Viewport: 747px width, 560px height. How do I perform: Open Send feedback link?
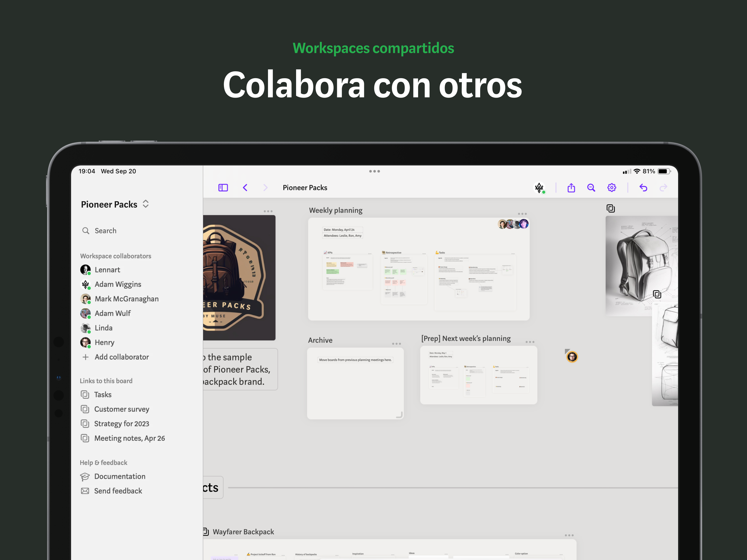coord(118,491)
